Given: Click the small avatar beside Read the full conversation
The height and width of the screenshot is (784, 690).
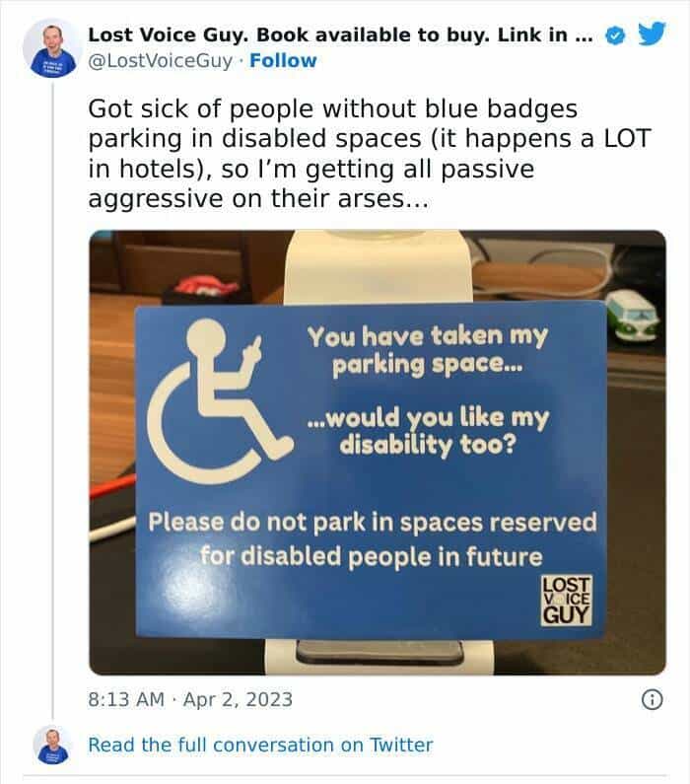Looking at the screenshot, I should (52, 745).
